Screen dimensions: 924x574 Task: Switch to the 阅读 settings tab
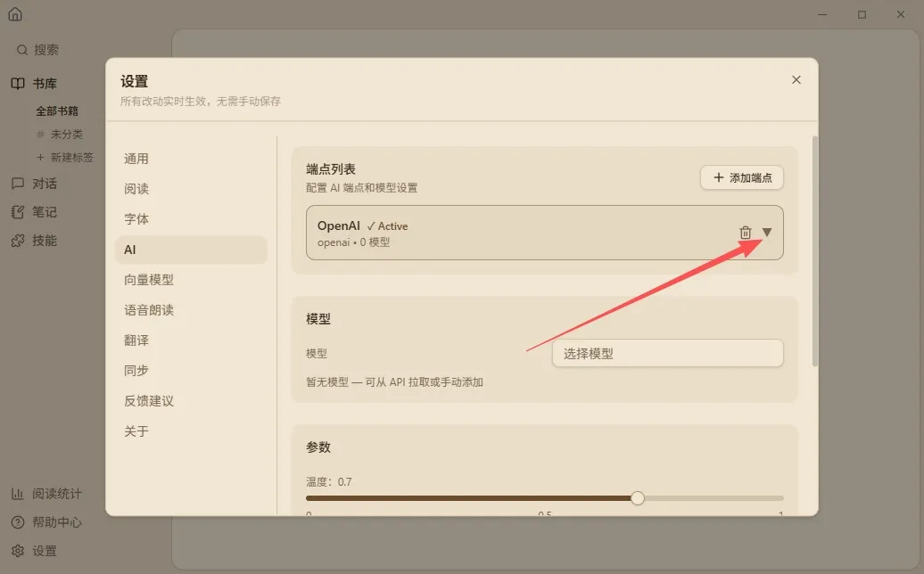click(191, 189)
